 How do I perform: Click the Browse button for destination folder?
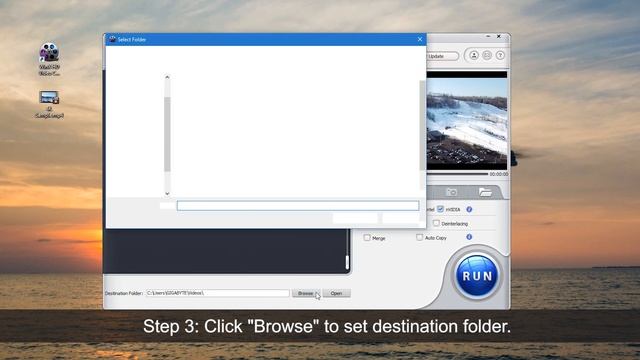306,293
